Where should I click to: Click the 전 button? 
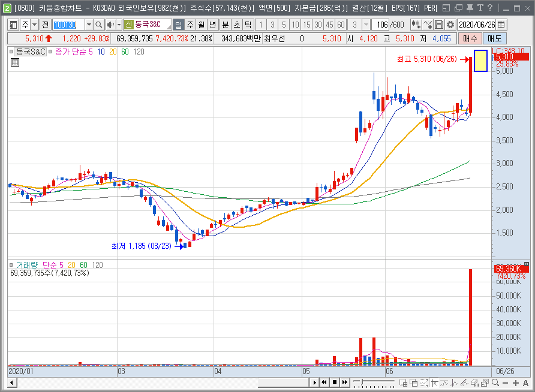46,25
